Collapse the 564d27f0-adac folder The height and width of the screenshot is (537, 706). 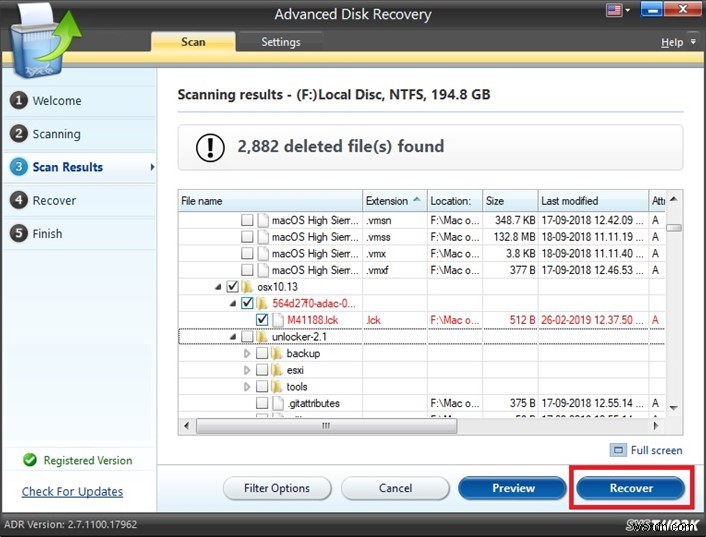(233, 303)
